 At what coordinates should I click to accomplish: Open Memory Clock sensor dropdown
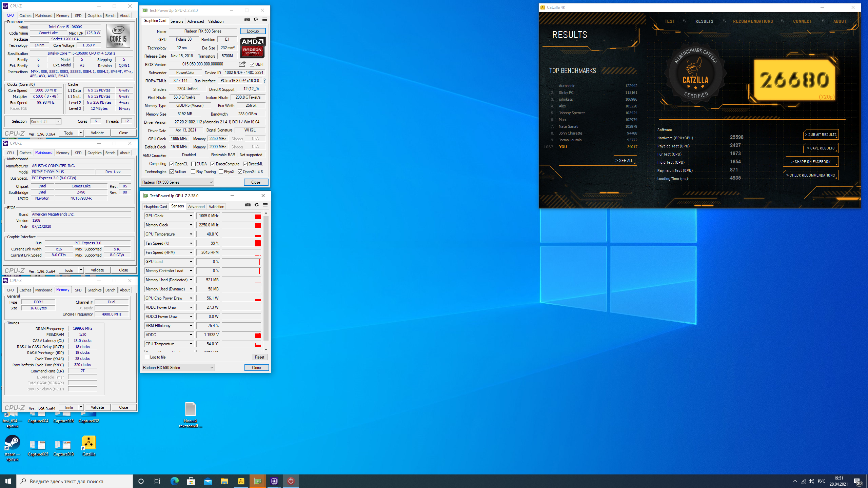coord(191,225)
